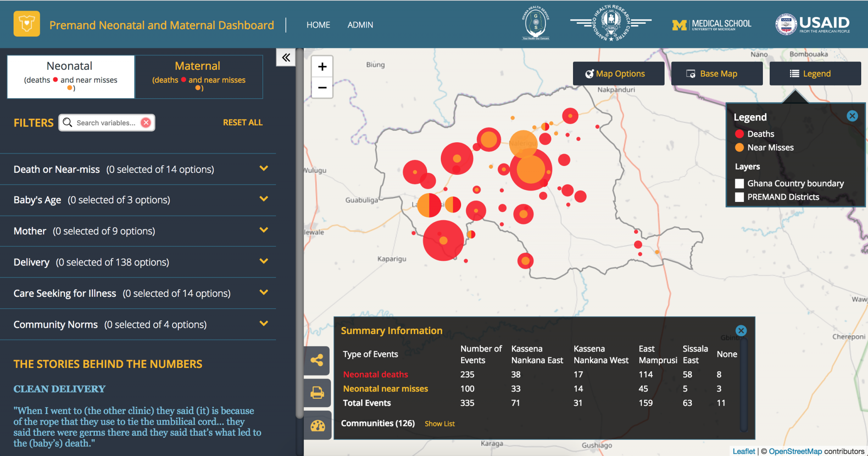Expand the Death or Near-miss filter
Image resolution: width=868 pixels, height=456 pixels.
(264, 169)
